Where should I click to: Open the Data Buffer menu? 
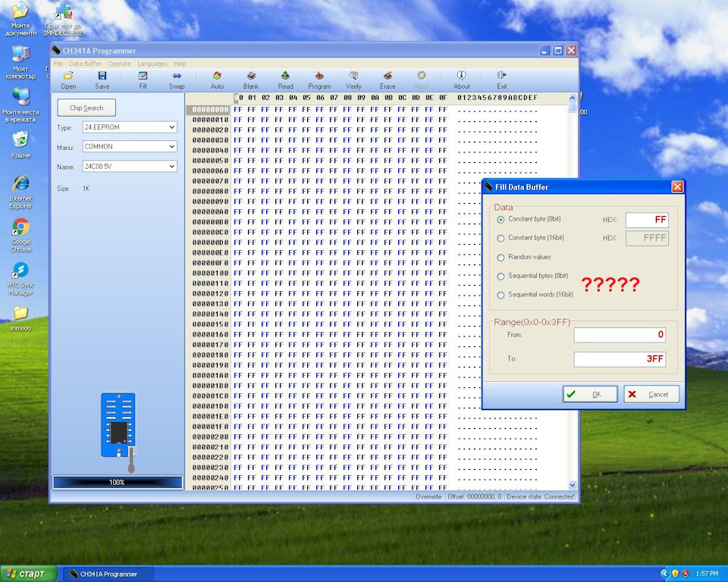[85, 64]
